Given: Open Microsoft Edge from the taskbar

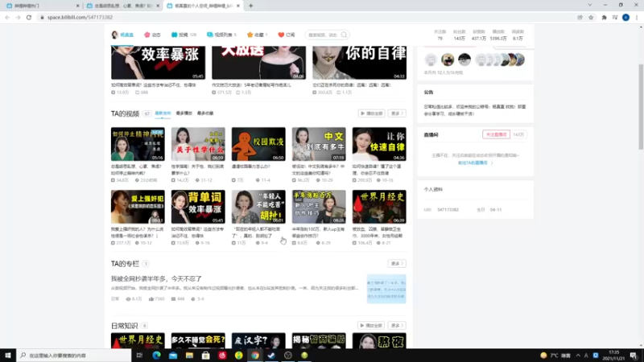Looking at the screenshot, I should (156, 355).
